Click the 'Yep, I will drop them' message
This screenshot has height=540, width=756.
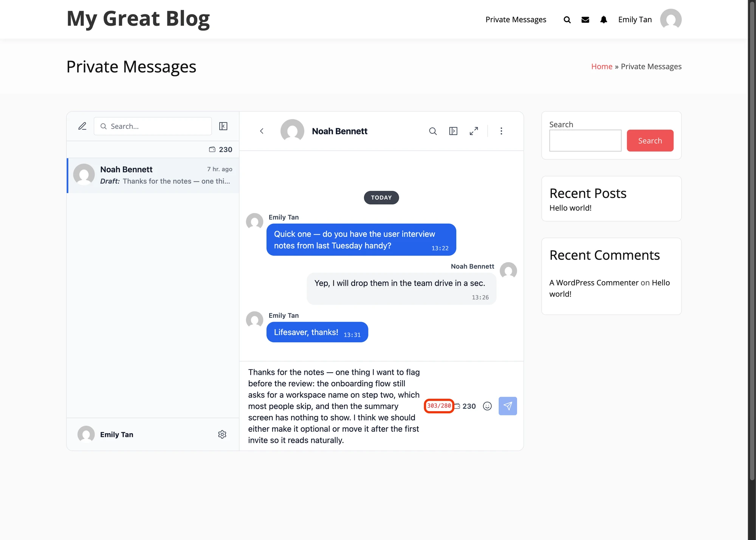(x=401, y=289)
